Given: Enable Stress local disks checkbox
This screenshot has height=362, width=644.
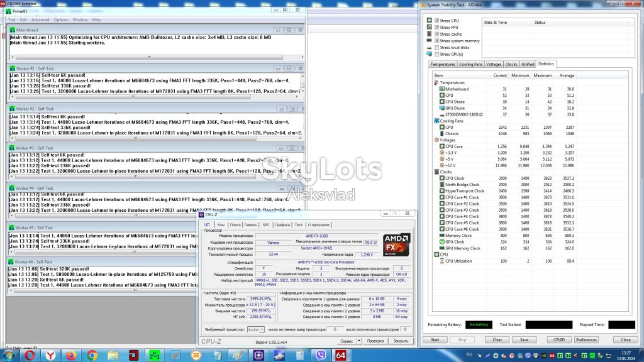Looking at the screenshot, I should tap(436, 48).
